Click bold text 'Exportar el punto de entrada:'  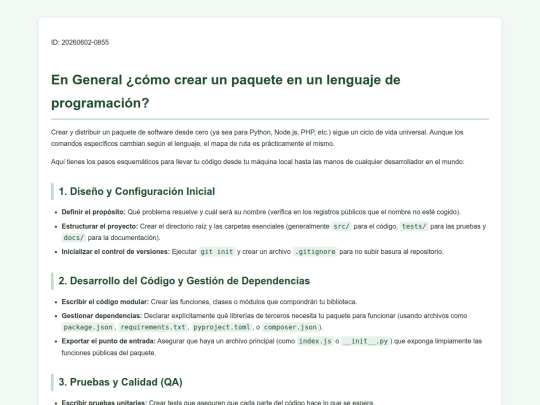coord(108,341)
